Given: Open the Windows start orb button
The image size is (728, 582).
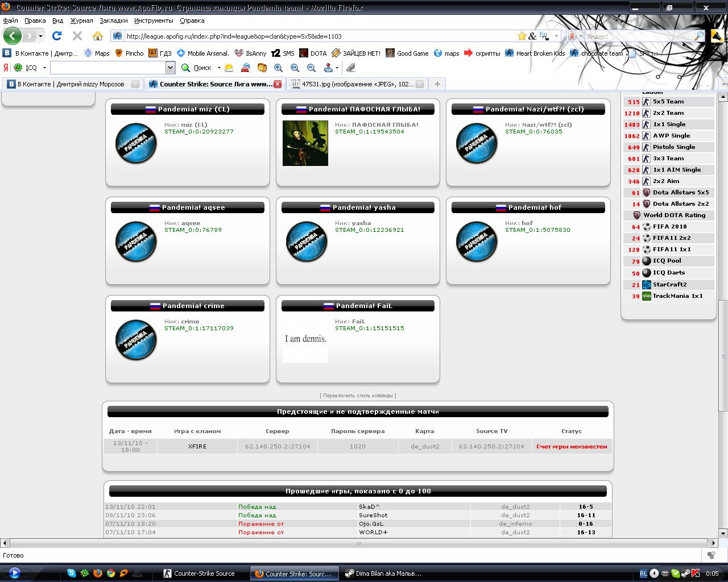Looking at the screenshot, I should (x=14, y=573).
